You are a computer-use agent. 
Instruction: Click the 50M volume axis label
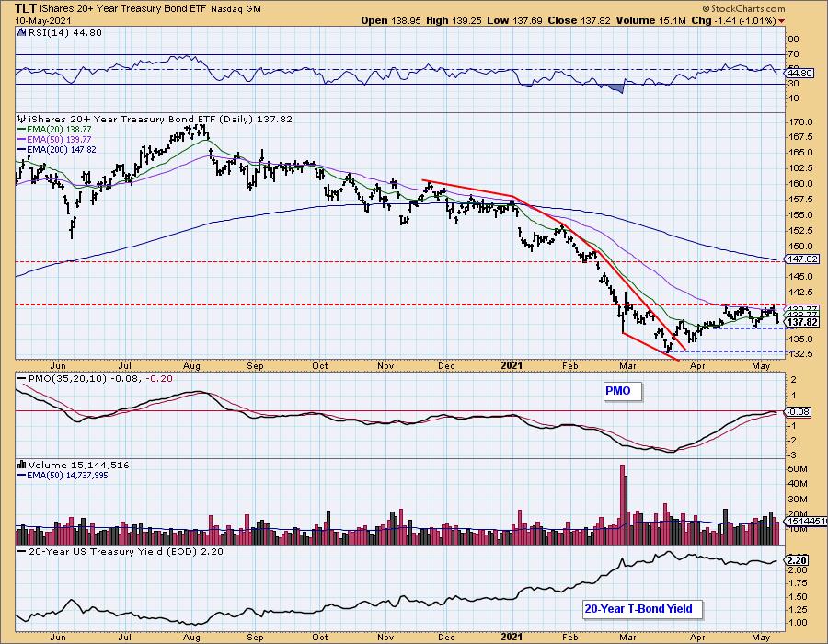pyautogui.click(x=798, y=469)
